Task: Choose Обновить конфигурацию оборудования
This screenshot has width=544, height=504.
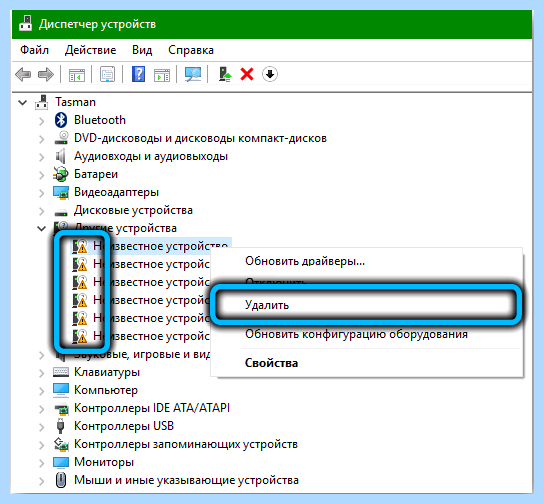Action: pos(366,334)
